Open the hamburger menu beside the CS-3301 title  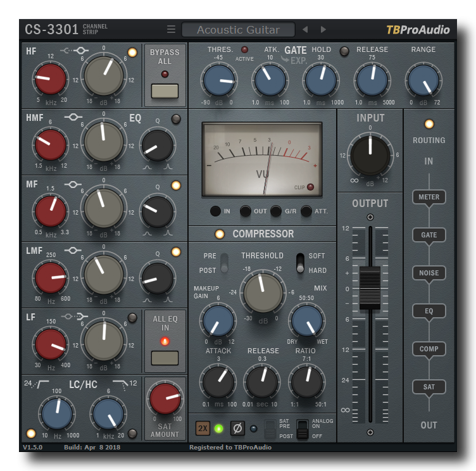[x=171, y=30]
